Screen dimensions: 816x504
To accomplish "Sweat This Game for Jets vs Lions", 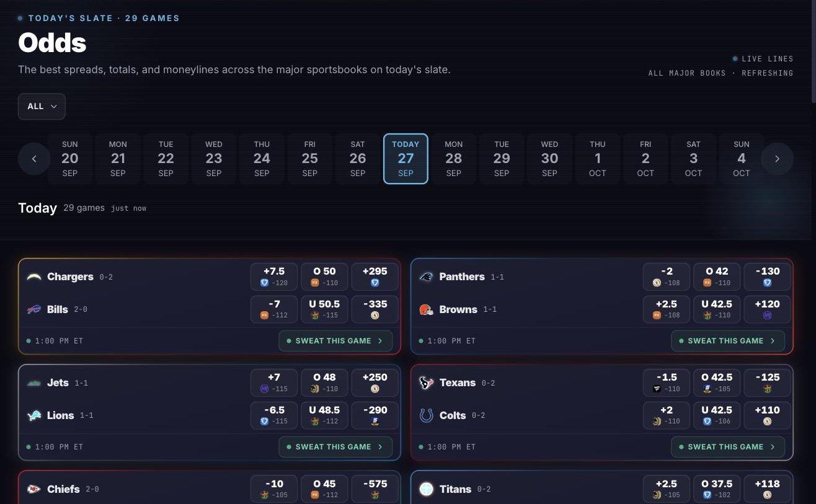I will [x=335, y=447].
